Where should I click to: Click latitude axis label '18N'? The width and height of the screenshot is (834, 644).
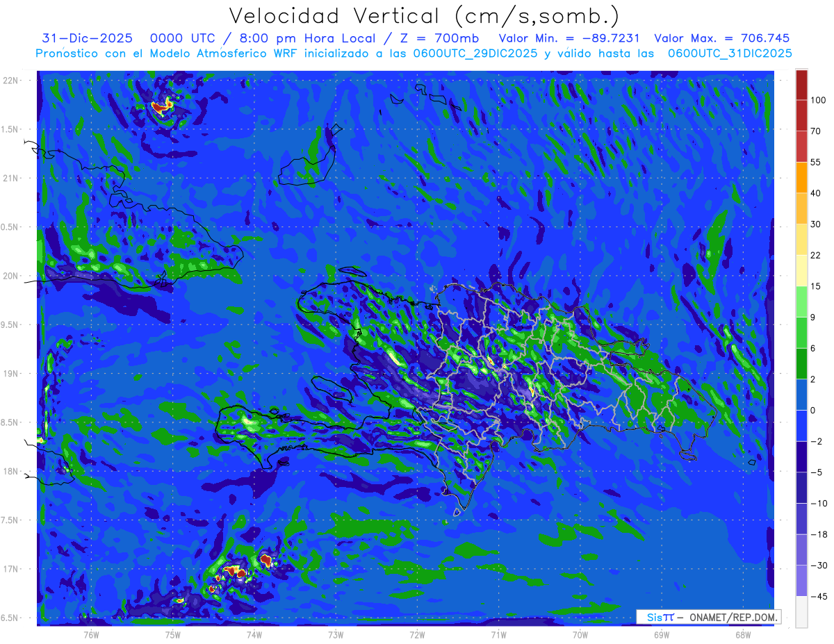(11, 472)
